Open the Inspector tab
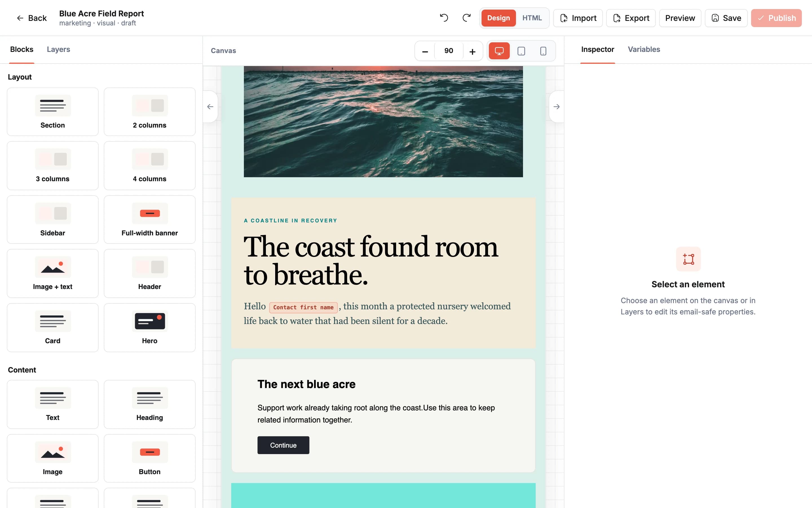Viewport: 812px width, 508px height. [598, 49]
